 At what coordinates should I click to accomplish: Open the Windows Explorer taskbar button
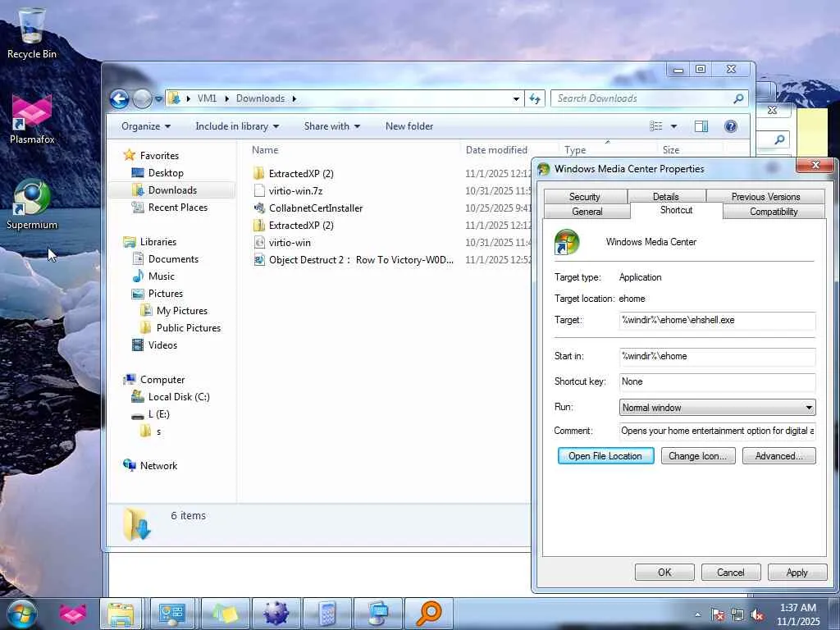121,614
